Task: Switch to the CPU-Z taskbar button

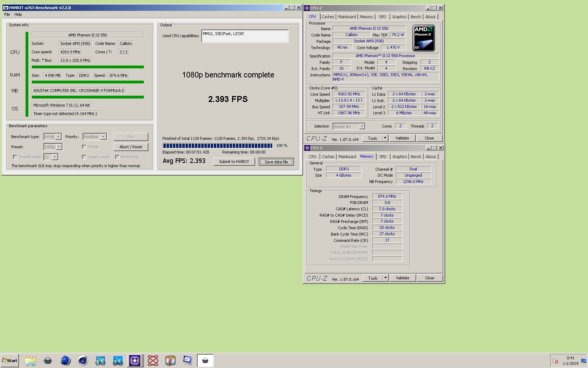Action: pyautogui.click(x=135, y=360)
